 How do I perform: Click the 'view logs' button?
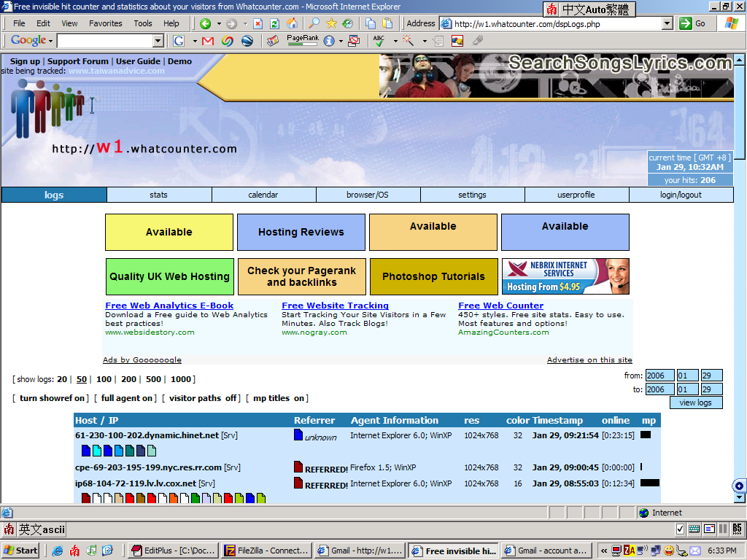click(x=695, y=402)
